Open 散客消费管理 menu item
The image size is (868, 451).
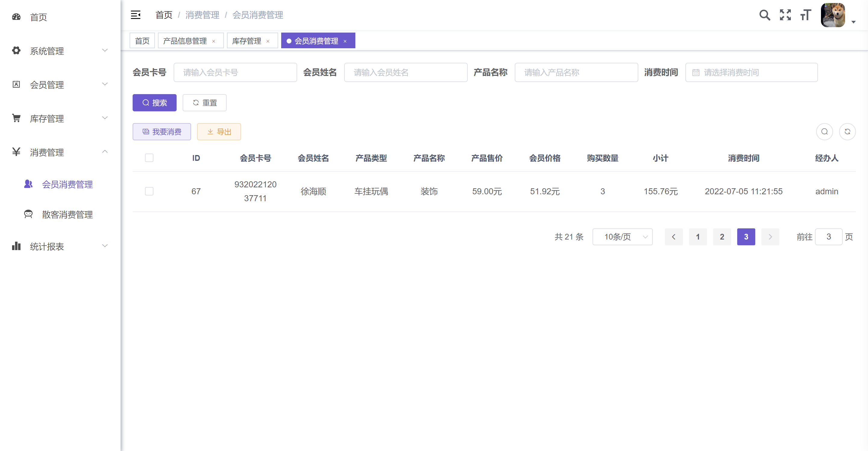[67, 214]
